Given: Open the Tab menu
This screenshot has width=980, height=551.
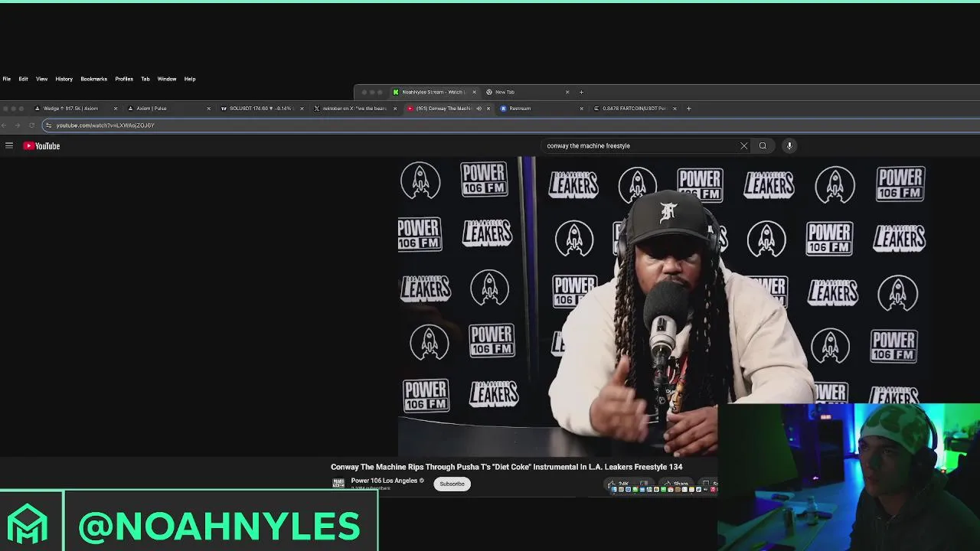Looking at the screenshot, I should 145,79.
